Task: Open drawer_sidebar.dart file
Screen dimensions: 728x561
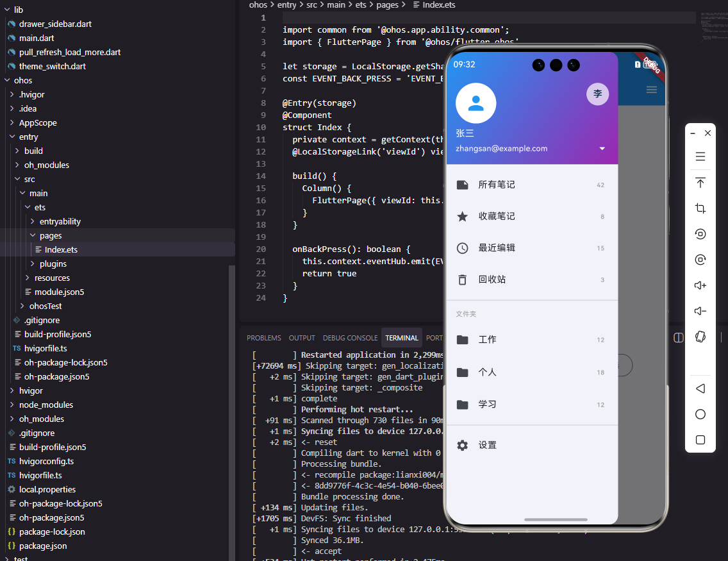Action: click(55, 24)
